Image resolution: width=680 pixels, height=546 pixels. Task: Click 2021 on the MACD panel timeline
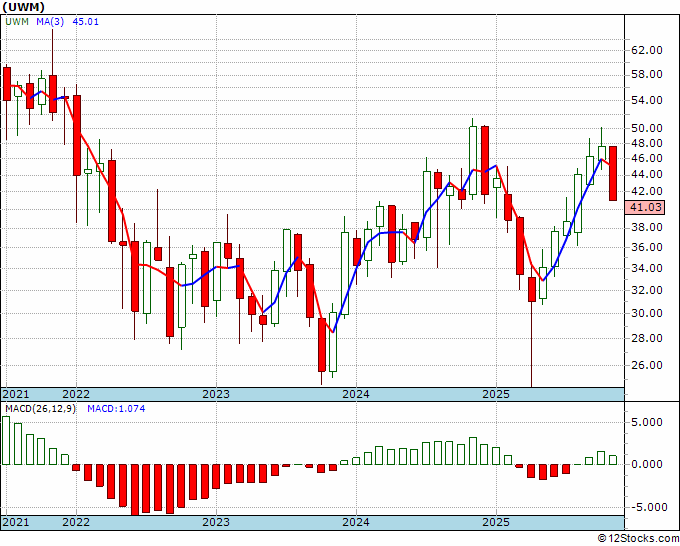(16, 522)
